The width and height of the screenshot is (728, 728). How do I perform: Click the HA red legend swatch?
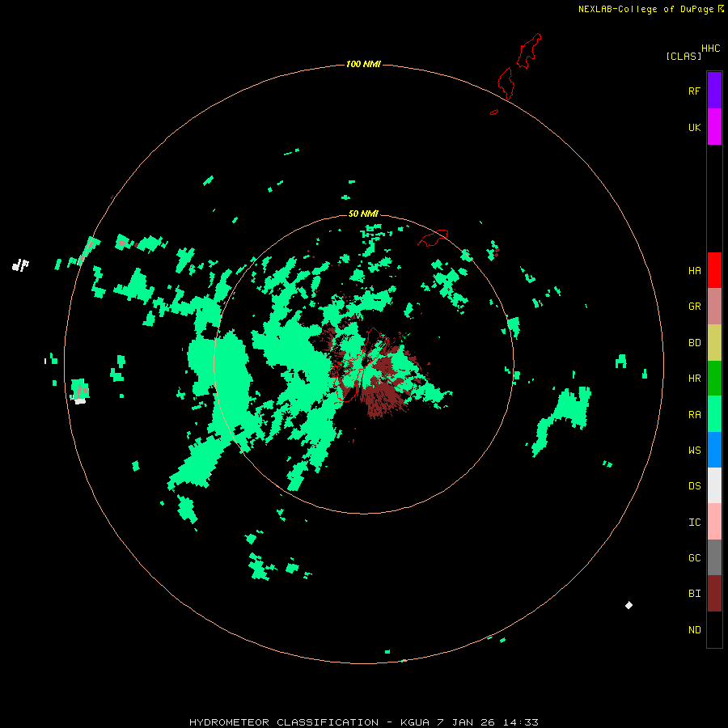(x=714, y=270)
